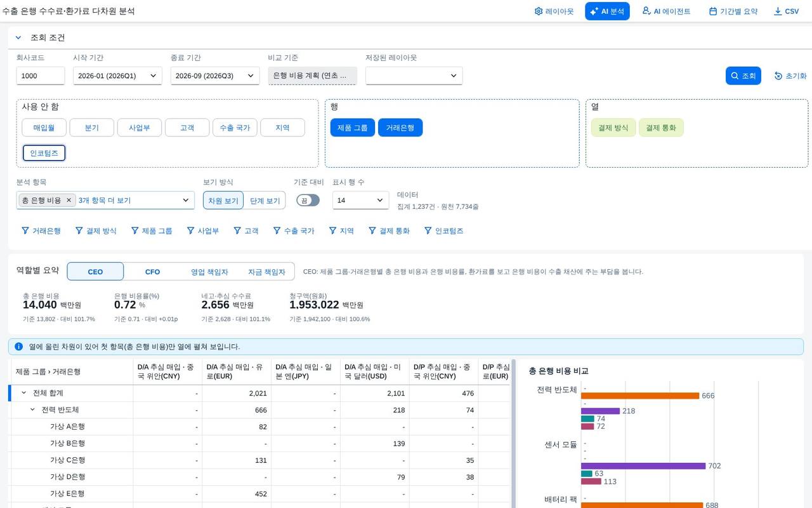Remove the 총 은행 비용 tag
The height and width of the screenshot is (508, 812).
(69, 200)
